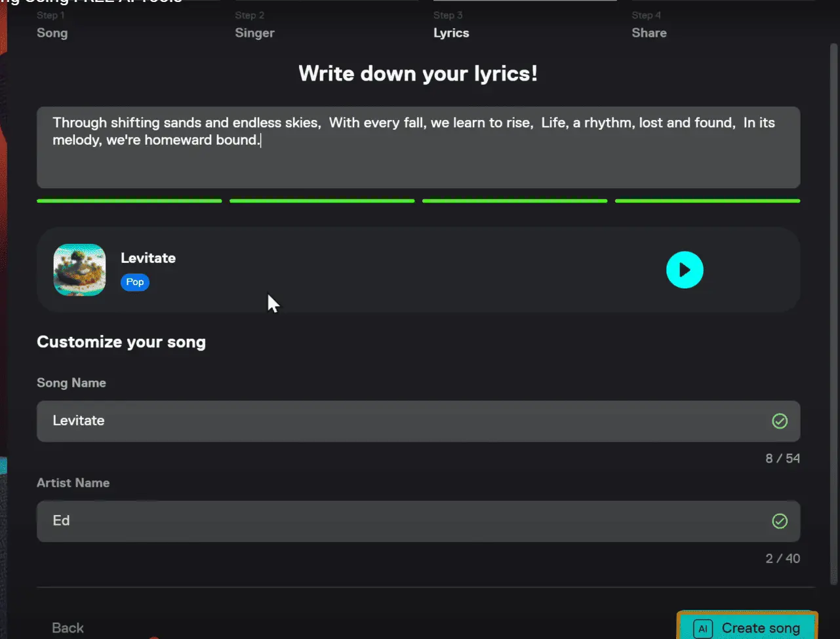
Task: Click the first green progress bar segment
Action: click(129, 201)
